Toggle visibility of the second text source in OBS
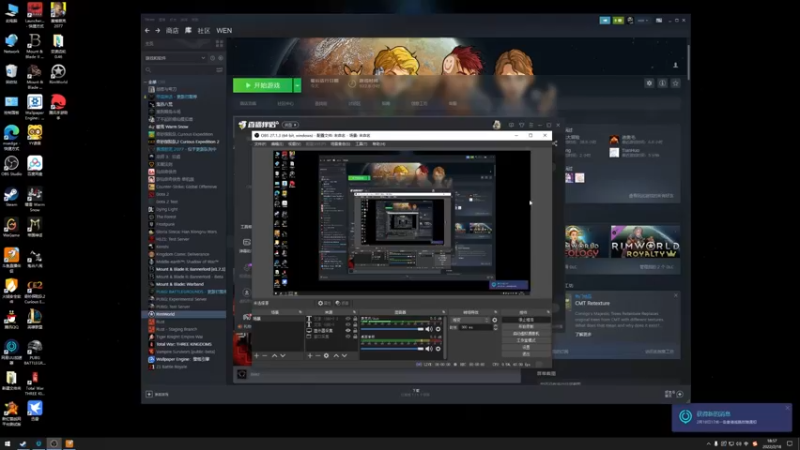 click(x=348, y=324)
